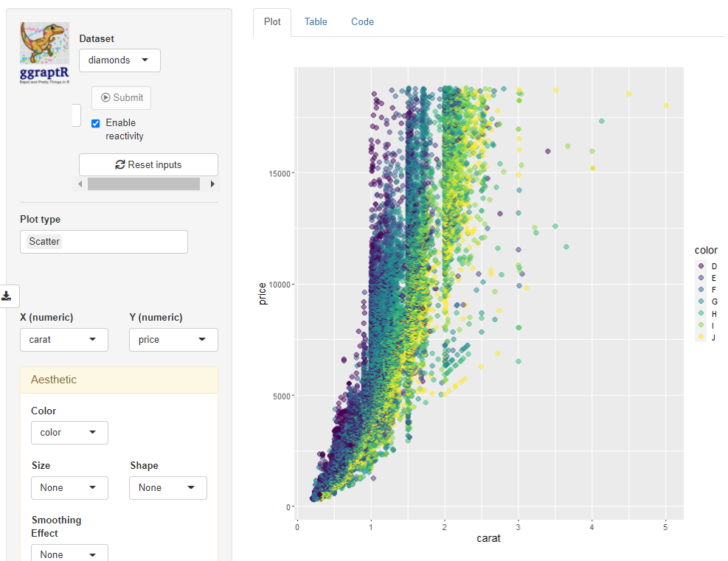Open the Dataset dropdown showing diamonds
The width and height of the screenshot is (728, 561).
(x=119, y=60)
